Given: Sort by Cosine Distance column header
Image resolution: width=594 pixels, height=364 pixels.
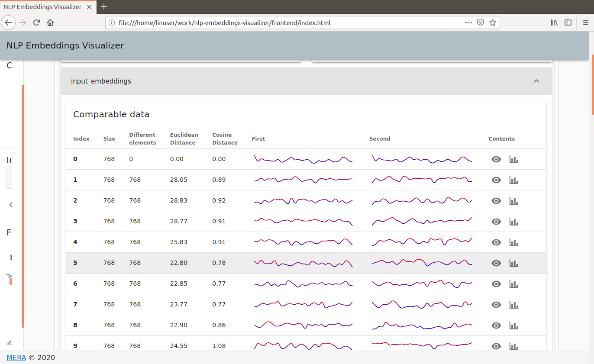Looking at the screenshot, I should click(x=225, y=139).
